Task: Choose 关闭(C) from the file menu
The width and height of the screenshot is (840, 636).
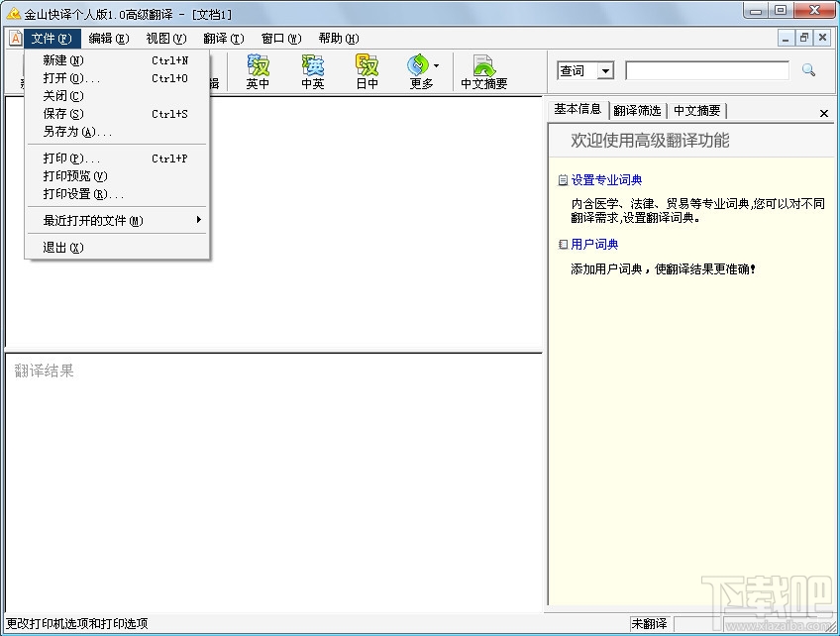Action: tap(117, 96)
